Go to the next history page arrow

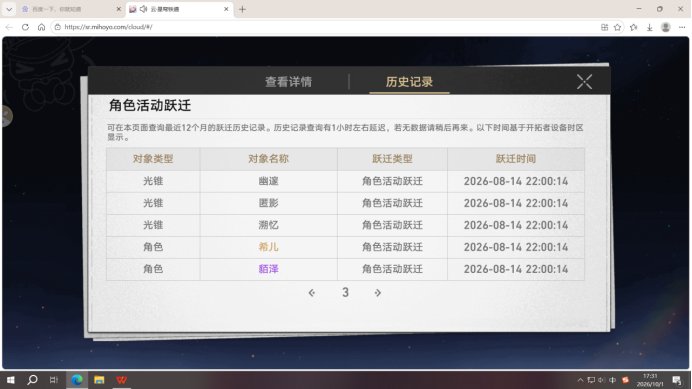[378, 293]
